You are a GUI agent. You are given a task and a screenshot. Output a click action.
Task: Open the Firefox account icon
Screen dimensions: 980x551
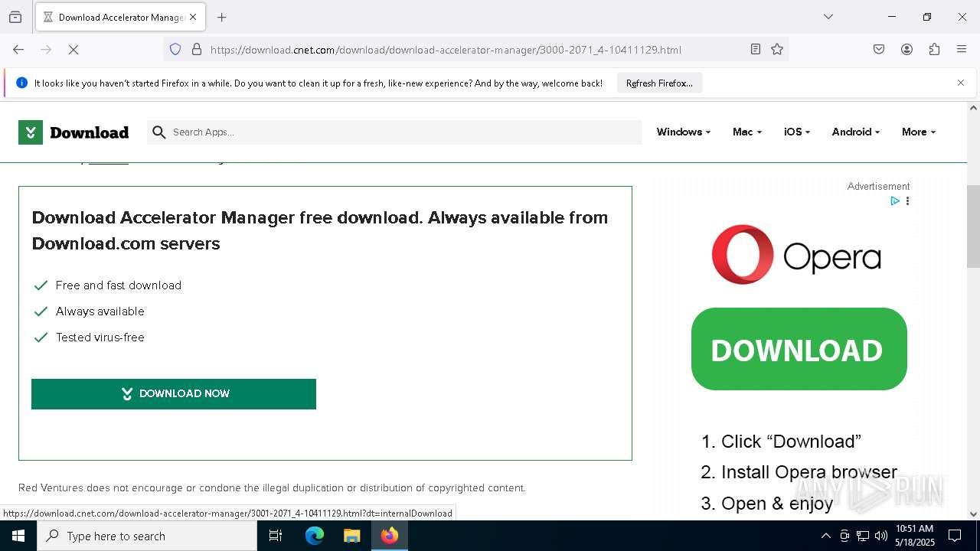[906, 50]
